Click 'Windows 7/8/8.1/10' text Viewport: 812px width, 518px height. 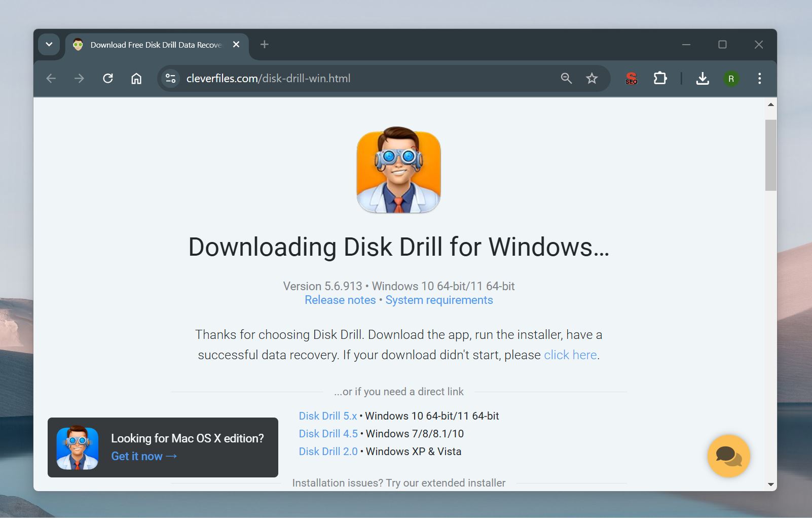tap(415, 434)
